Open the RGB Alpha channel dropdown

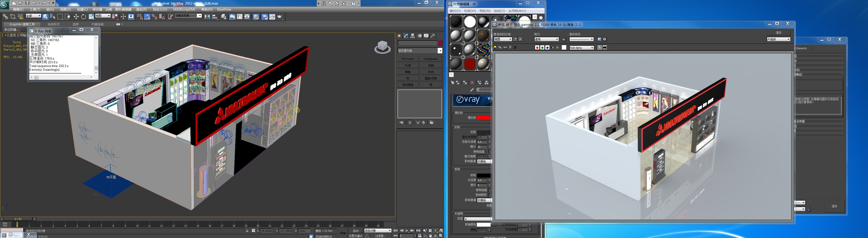[582, 48]
